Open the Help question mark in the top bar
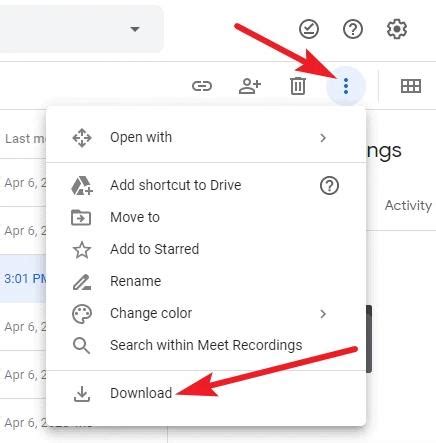Screen dimensions: 436x443 pyautogui.click(x=353, y=29)
